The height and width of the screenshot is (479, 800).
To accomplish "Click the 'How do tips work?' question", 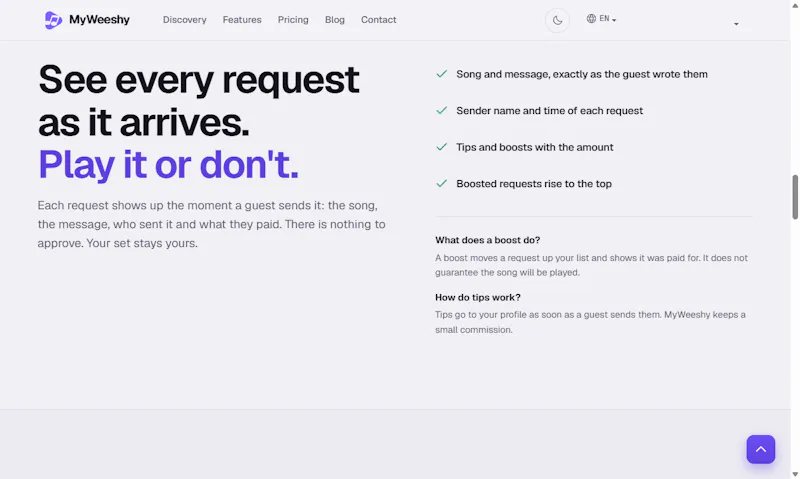I will (478, 297).
